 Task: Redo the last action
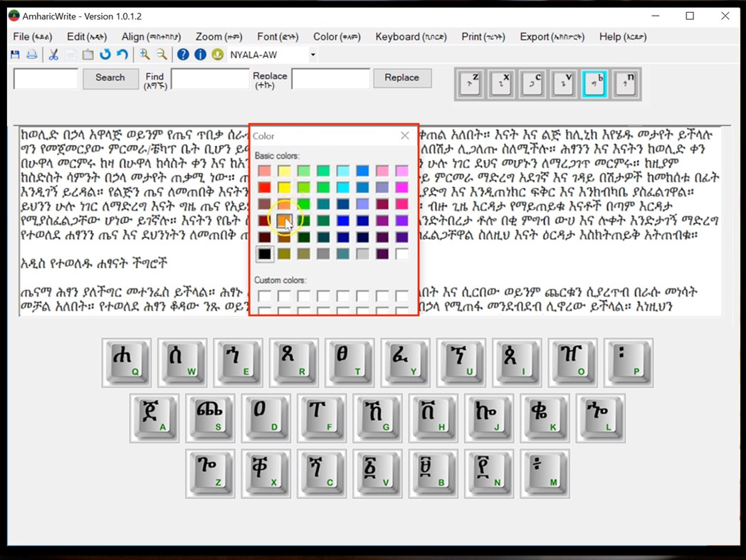(x=122, y=54)
